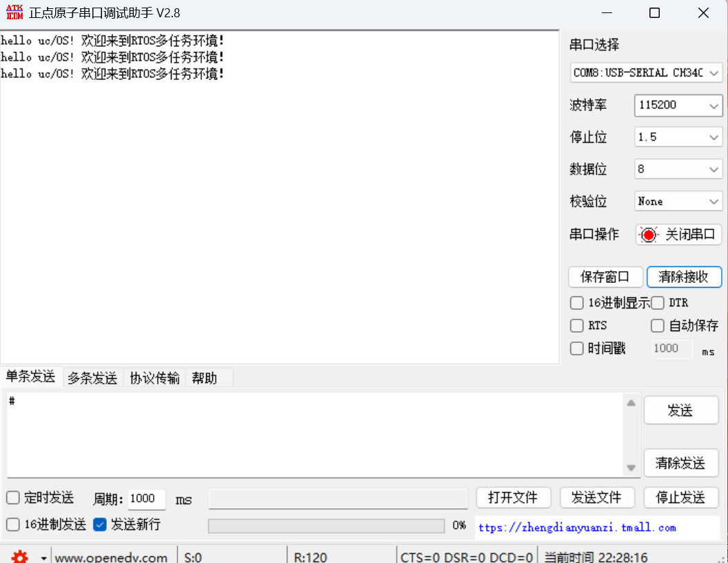Maximize the XCOM window
Image resolution: width=728 pixels, height=563 pixels.
655,13
